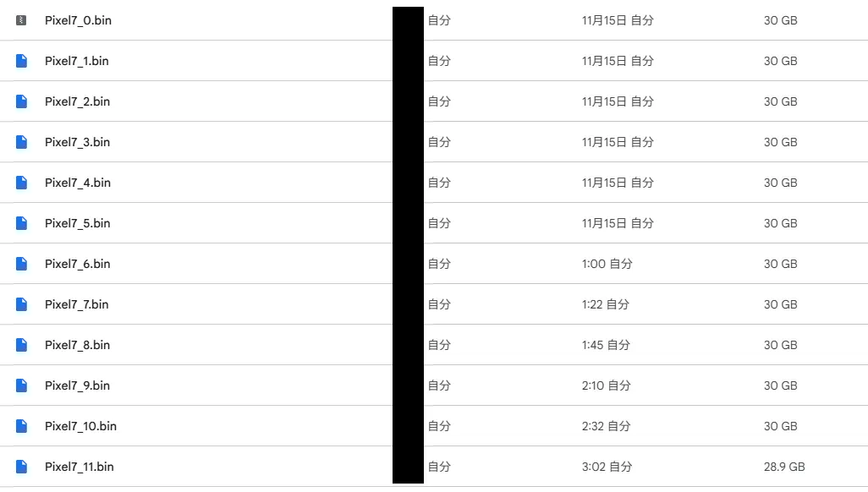868x492 pixels.
Task: Click the Pixel7_7.bin file name
Action: click(77, 304)
